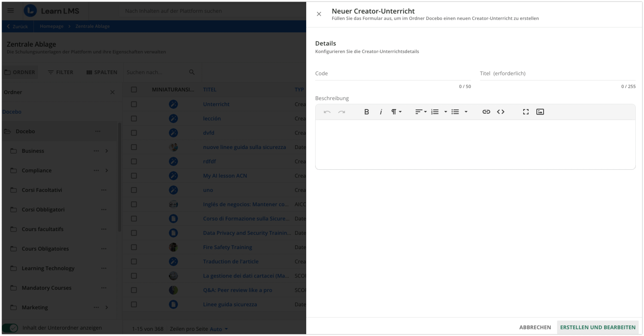644x336 pixels.
Task: Click the platform content search field
Action: tap(213, 11)
